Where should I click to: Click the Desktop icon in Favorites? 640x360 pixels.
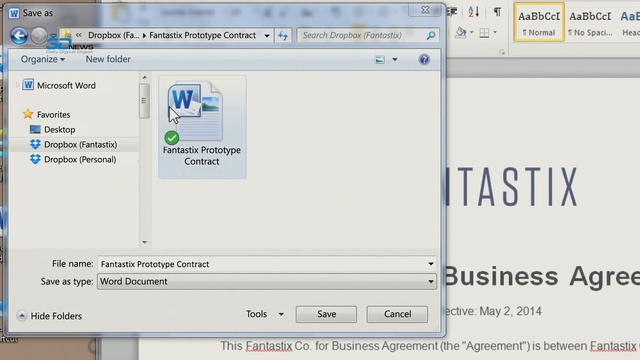(x=35, y=129)
